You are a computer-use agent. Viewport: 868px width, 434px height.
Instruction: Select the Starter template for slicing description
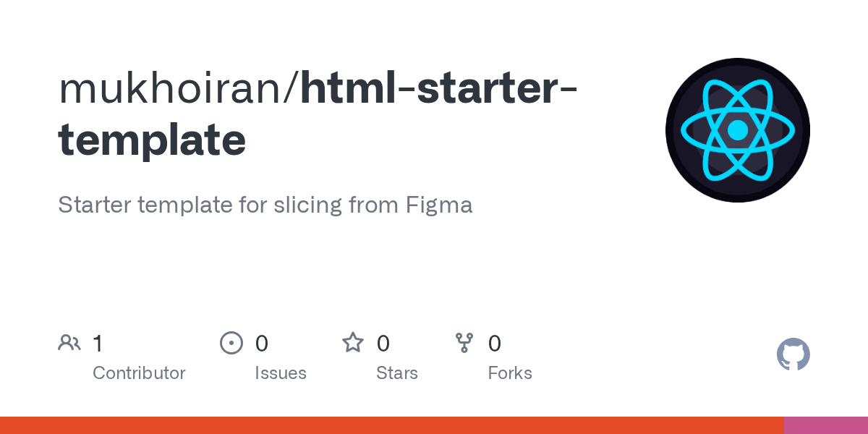[x=265, y=205]
